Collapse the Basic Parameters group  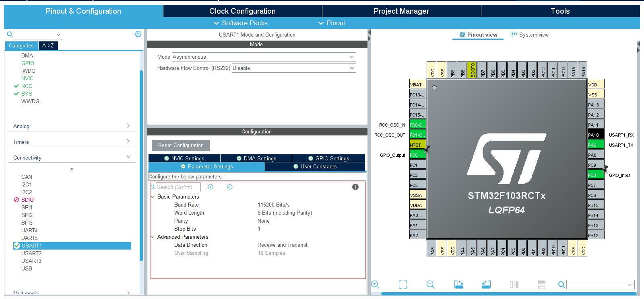[x=153, y=197]
